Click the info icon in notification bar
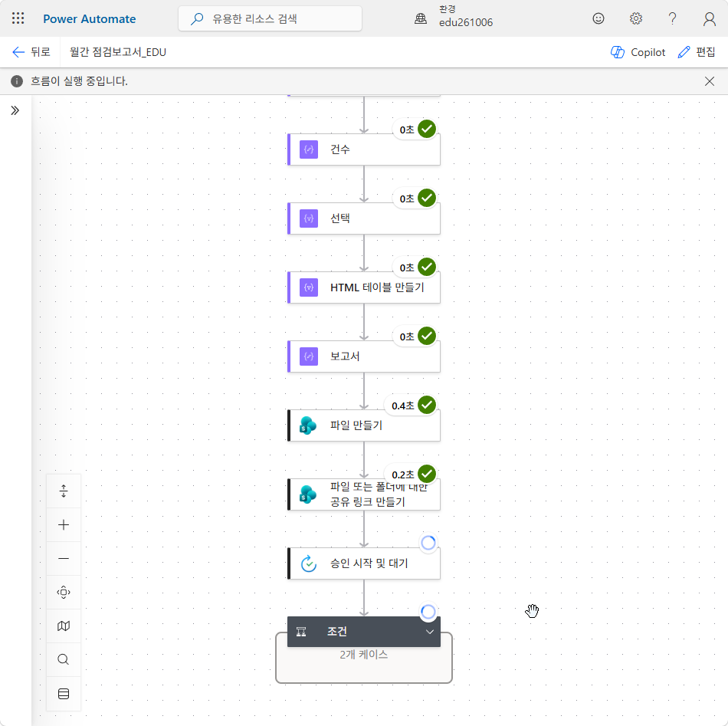The image size is (728, 726). pyautogui.click(x=17, y=81)
